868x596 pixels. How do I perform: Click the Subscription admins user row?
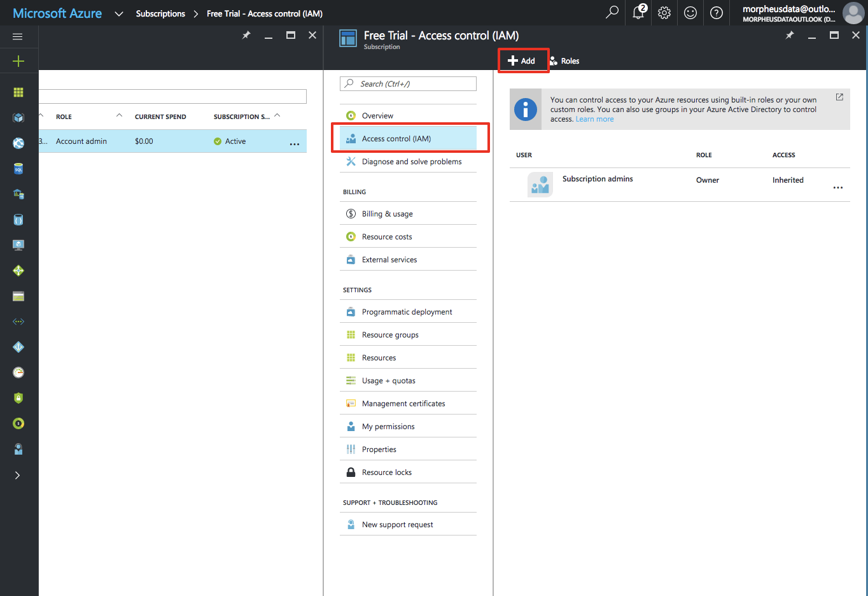tap(680, 185)
